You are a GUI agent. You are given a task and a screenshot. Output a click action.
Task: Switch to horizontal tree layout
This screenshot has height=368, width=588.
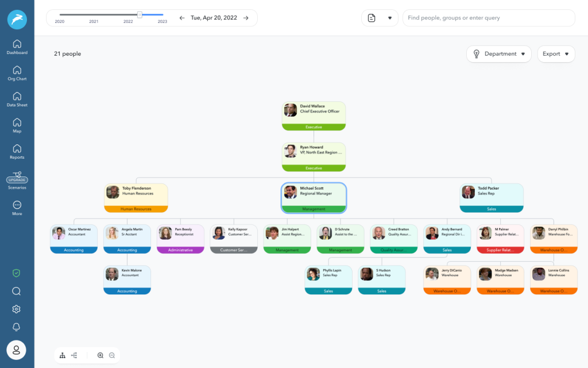point(74,355)
